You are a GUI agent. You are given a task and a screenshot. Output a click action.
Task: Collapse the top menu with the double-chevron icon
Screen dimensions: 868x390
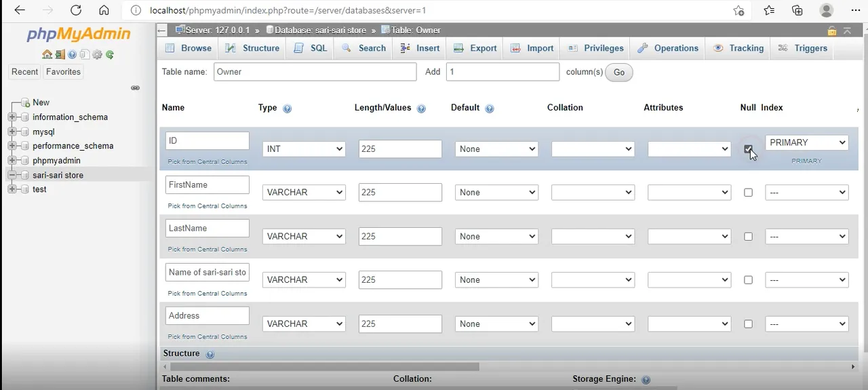[848, 31]
